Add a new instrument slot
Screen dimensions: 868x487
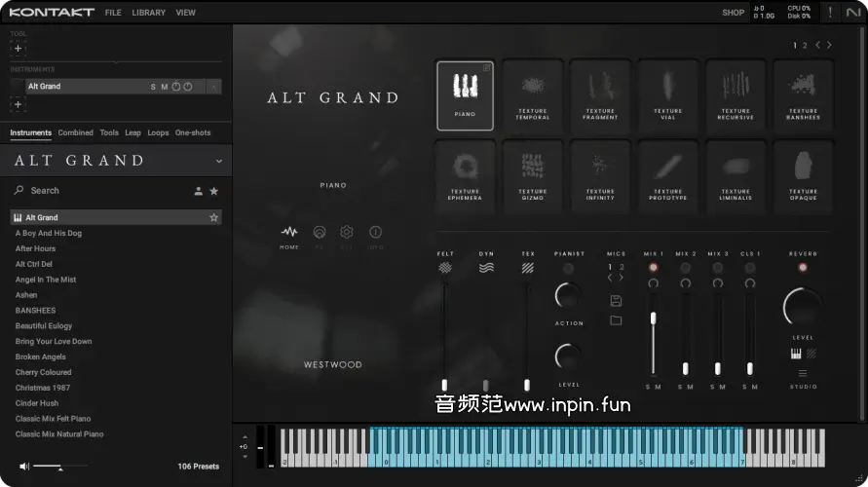pyautogui.click(x=18, y=104)
